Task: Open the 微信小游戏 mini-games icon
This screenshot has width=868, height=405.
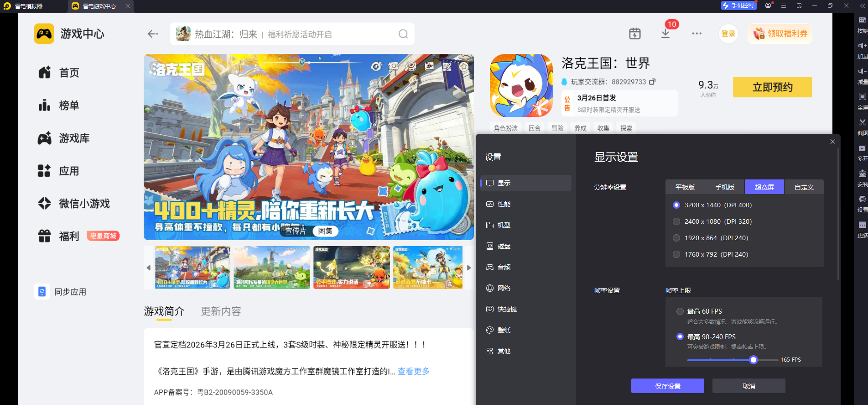Action: point(45,203)
